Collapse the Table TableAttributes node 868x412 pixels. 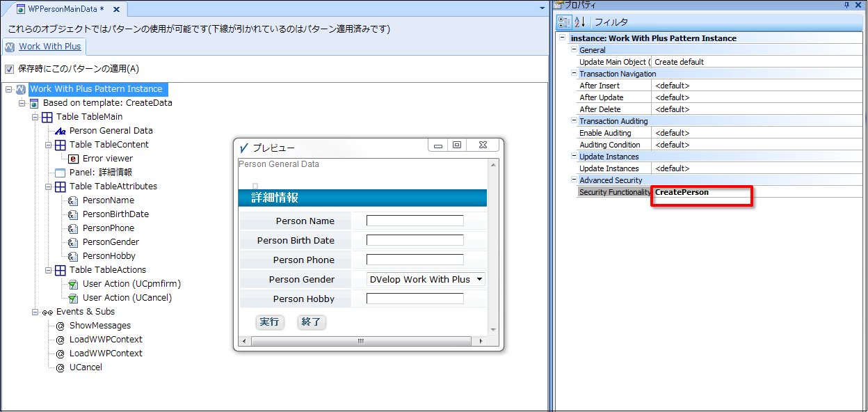[x=49, y=187]
